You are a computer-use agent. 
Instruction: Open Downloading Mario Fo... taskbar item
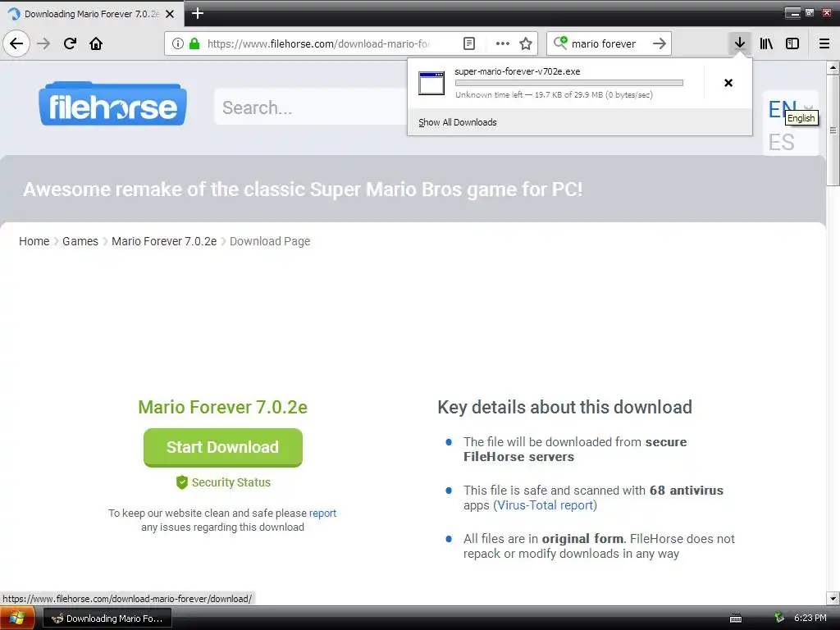click(x=107, y=619)
